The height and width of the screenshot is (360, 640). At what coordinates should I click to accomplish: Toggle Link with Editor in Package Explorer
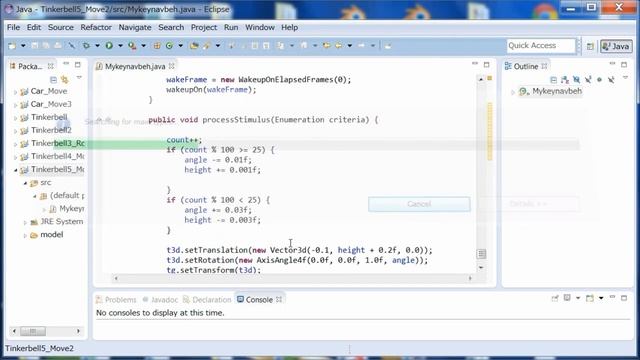pos(65,79)
